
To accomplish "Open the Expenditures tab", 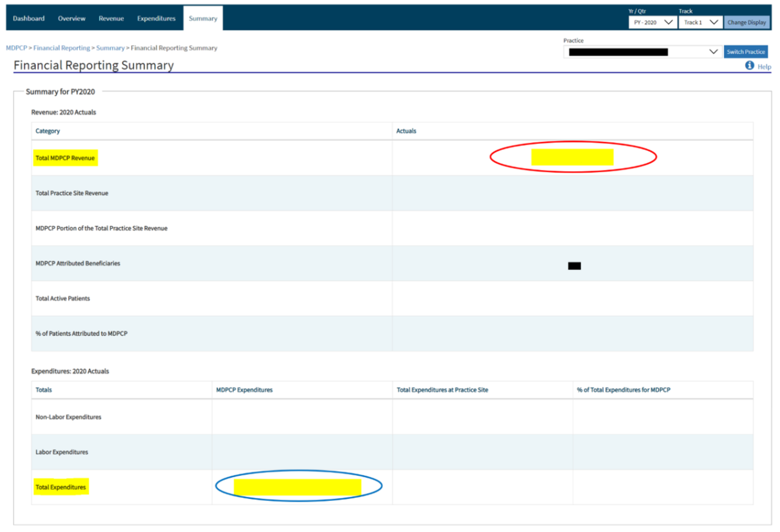I will 156,18.
